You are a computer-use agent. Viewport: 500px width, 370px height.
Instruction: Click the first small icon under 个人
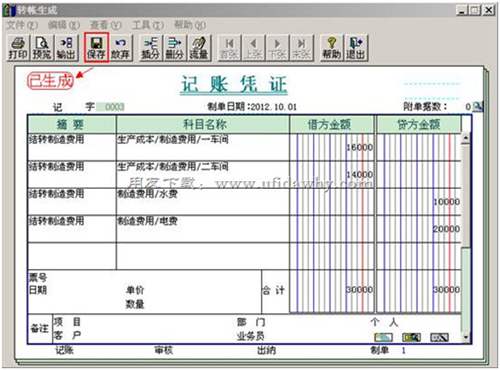[383, 337]
